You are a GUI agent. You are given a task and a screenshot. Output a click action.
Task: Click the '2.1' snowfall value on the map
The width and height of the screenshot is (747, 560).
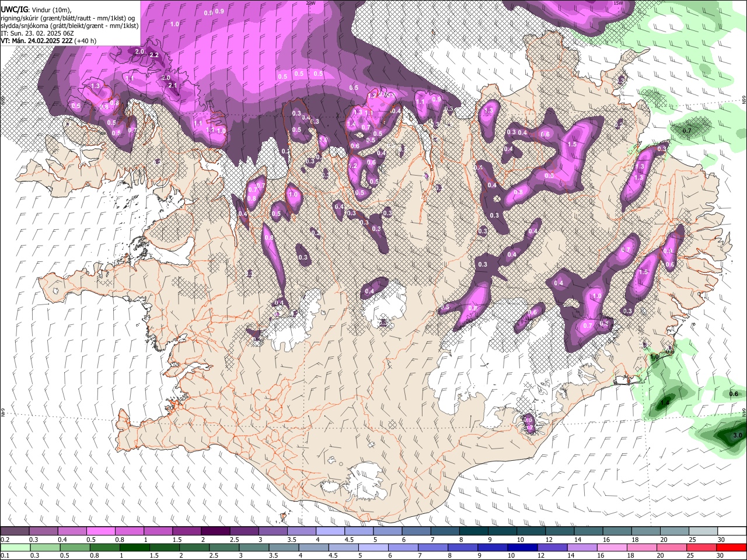[172, 85]
